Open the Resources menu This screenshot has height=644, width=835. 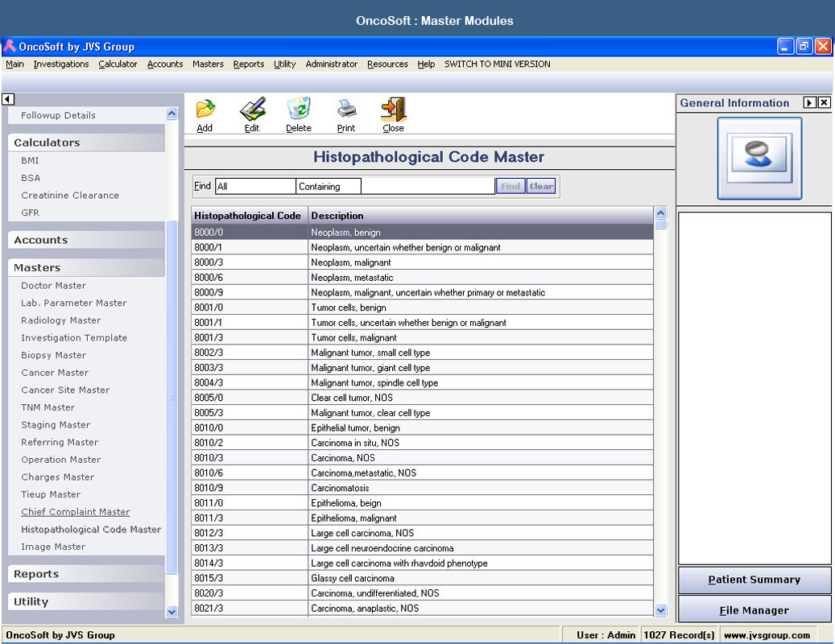coord(387,64)
